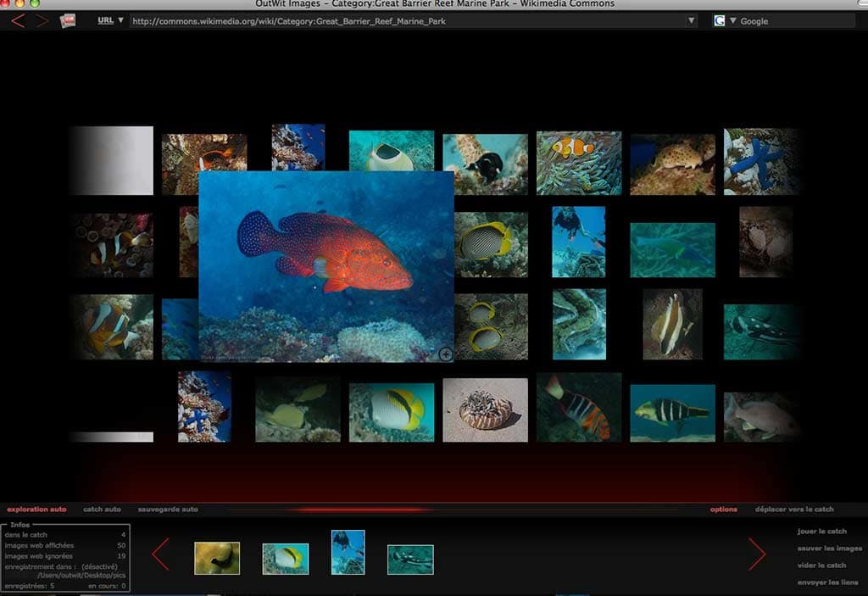
Task: Select déplacer vers le catch
Action: 793,509
